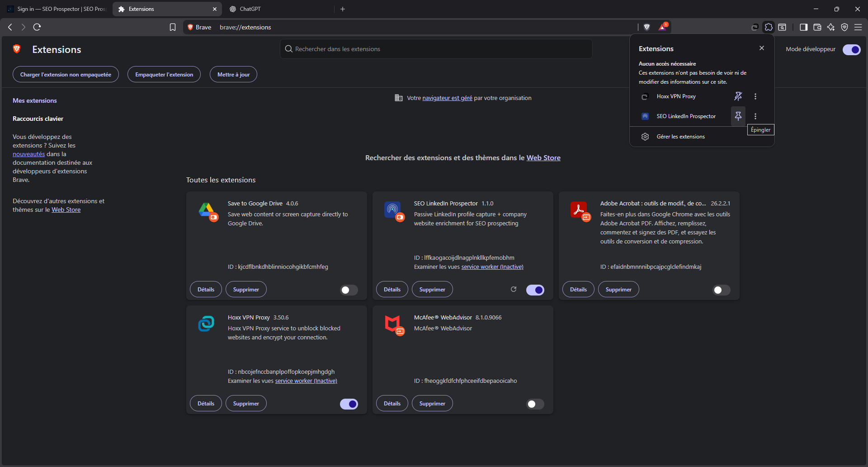Image resolution: width=868 pixels, height=467 pixels.
Task: Click Charger l'extension non empaquetée button
Action: tap(66, 75)
